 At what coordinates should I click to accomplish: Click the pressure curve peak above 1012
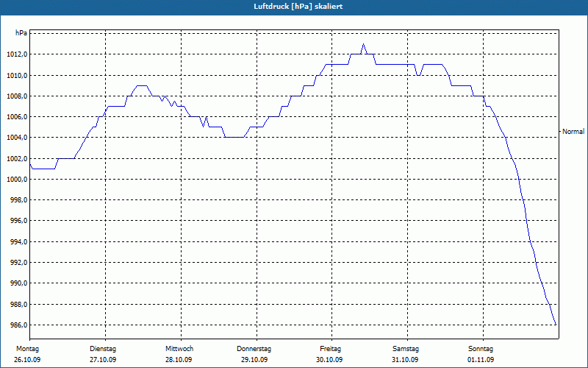click(363, 44)
